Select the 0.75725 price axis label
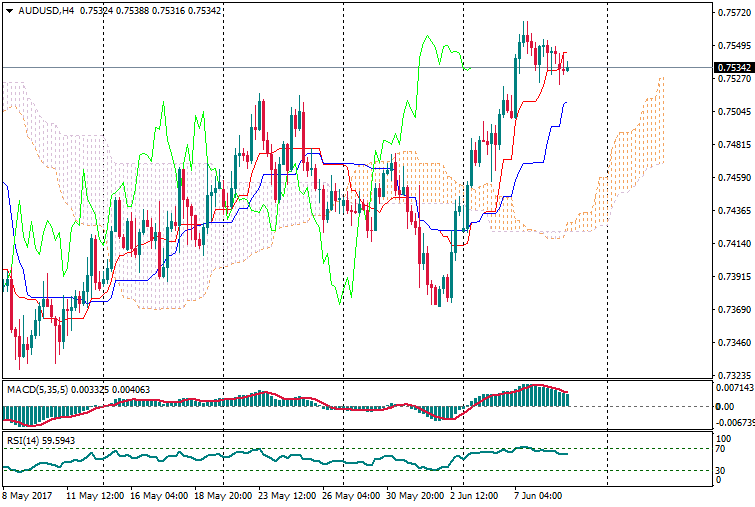Screen dimensions: 755x507 (733, 13)
